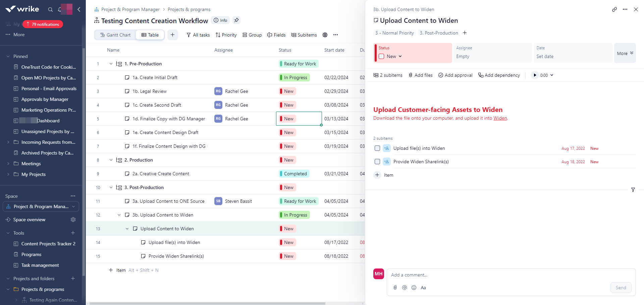Add a new project or folder
644x305 pixels.
click(73, 279)
